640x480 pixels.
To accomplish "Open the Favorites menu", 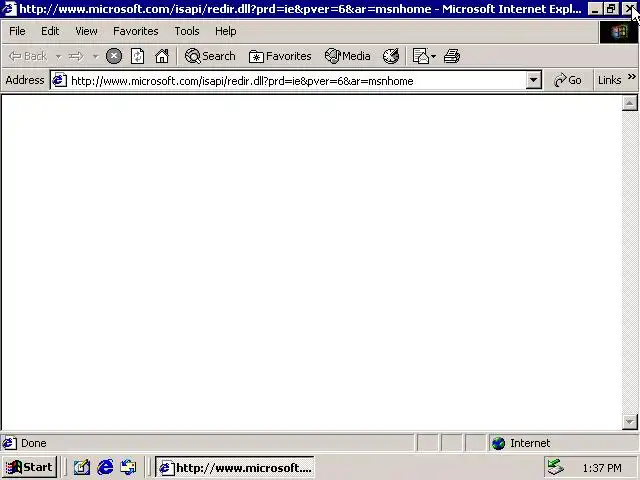I will 136,31.
